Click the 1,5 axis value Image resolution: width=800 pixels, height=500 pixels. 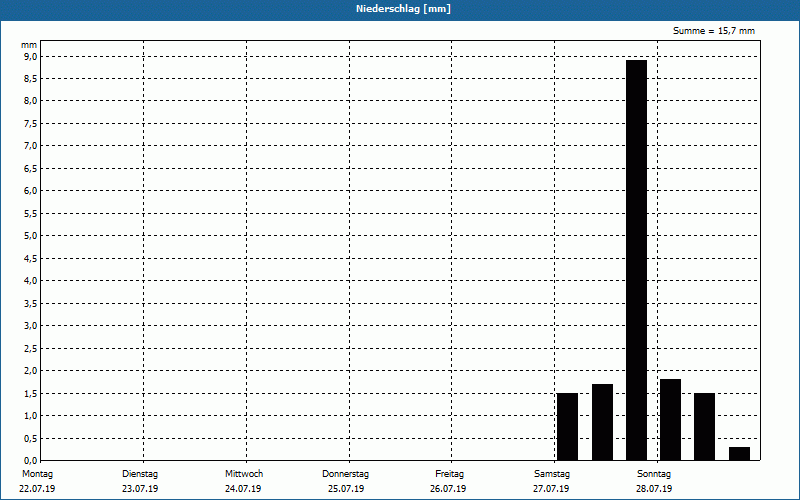coord(31,393)
